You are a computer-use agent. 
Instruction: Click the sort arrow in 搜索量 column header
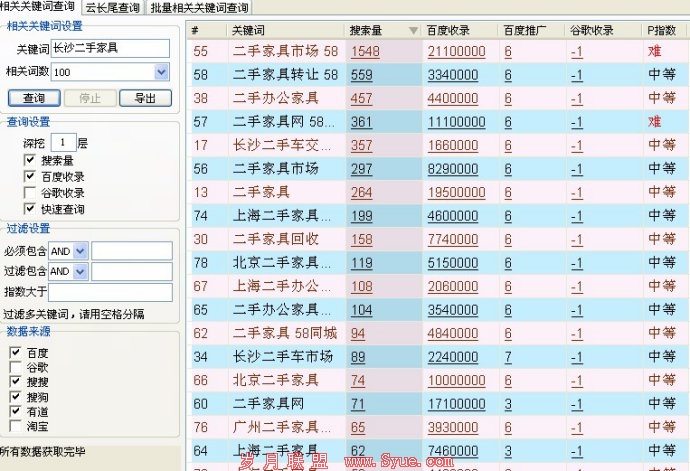[413, 31]
